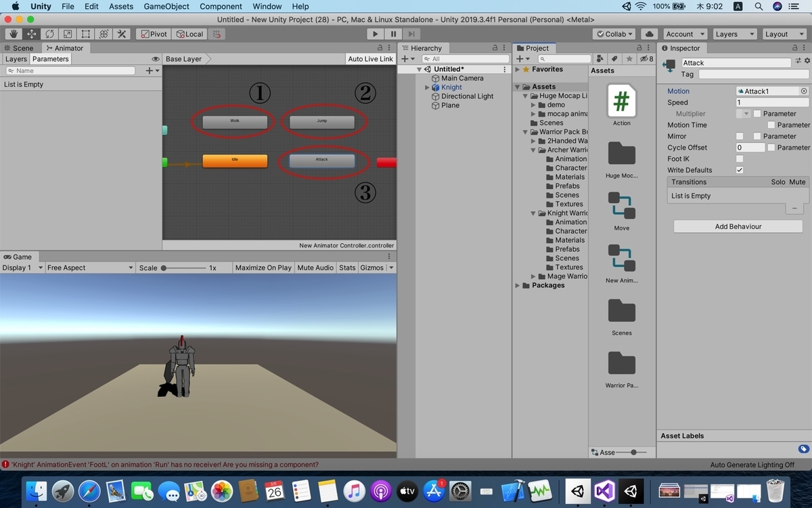The height and width of the screenshot is (508, 812).
Task: Save search favorite star icon
Action: pos(629,59)
